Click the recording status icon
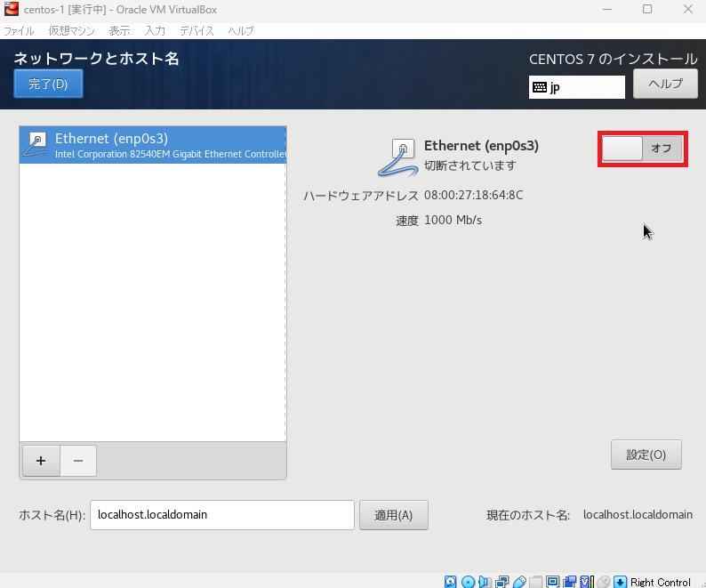This screenshot has width=706, height=588. 570,582
